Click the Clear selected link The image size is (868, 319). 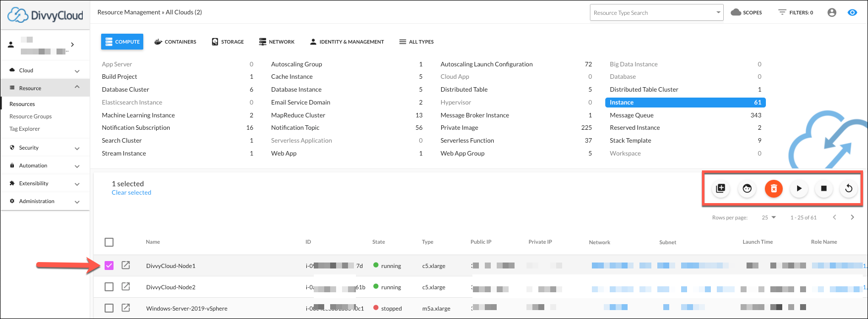coord(131,193)
